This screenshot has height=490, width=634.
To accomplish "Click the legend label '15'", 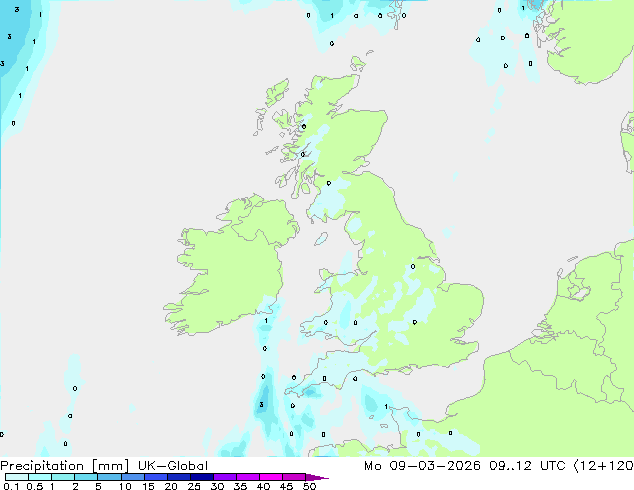I will [148, 486].
